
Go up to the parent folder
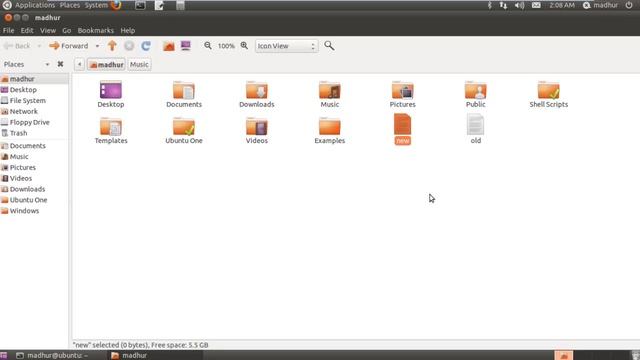coord(112,46)
